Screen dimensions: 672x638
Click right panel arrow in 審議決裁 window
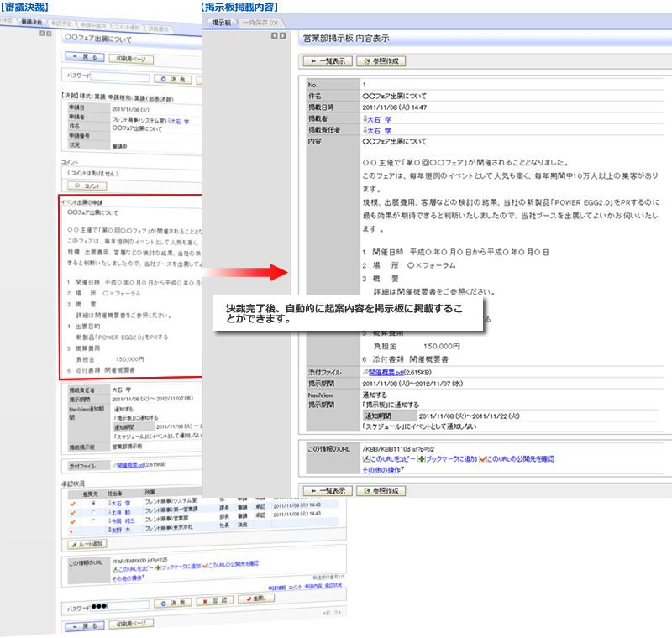pos(49,34)
